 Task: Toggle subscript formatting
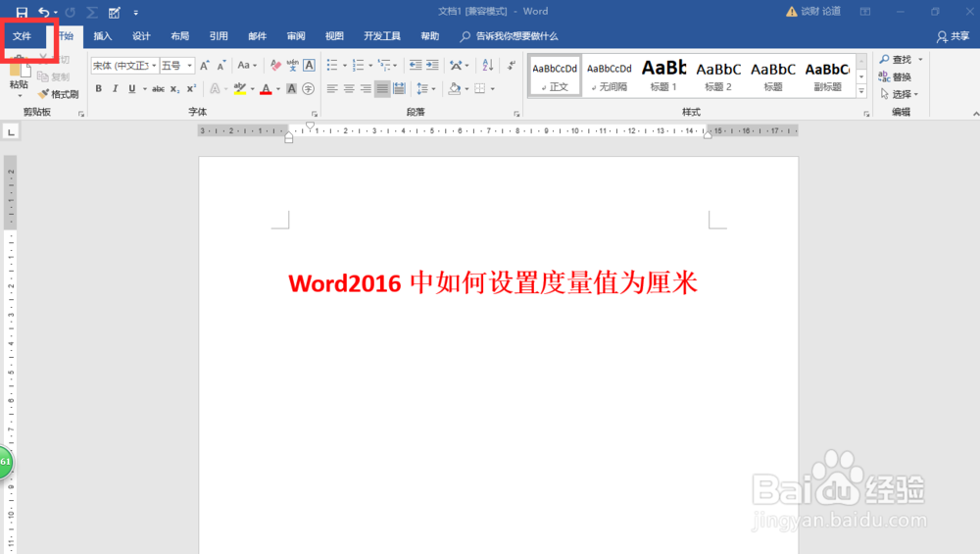click(x=175, y=89)
